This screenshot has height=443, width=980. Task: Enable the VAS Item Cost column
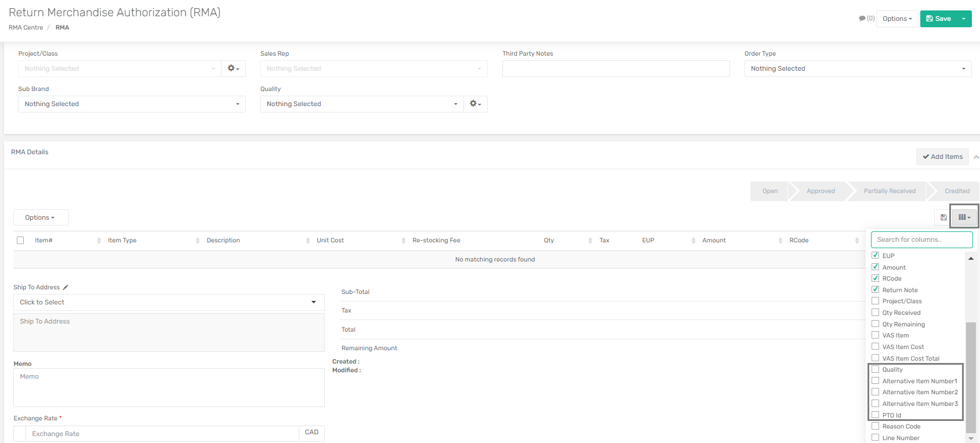pos(876,346)
